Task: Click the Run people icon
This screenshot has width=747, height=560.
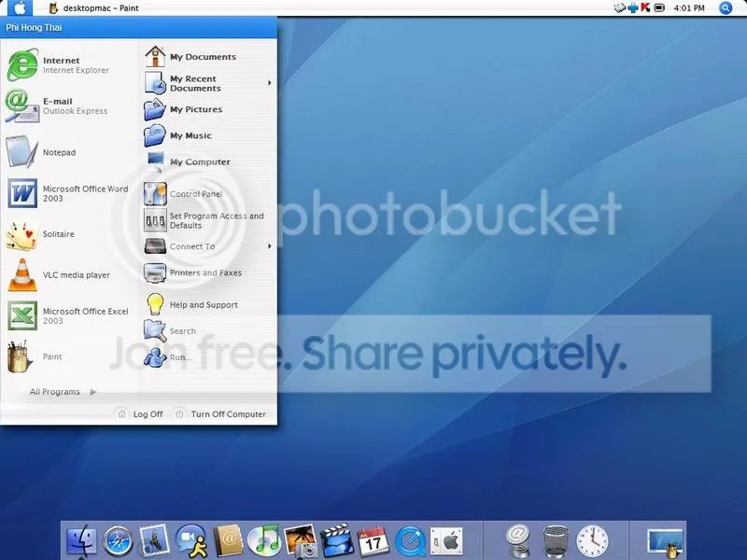Action: [x=155, y=357]
